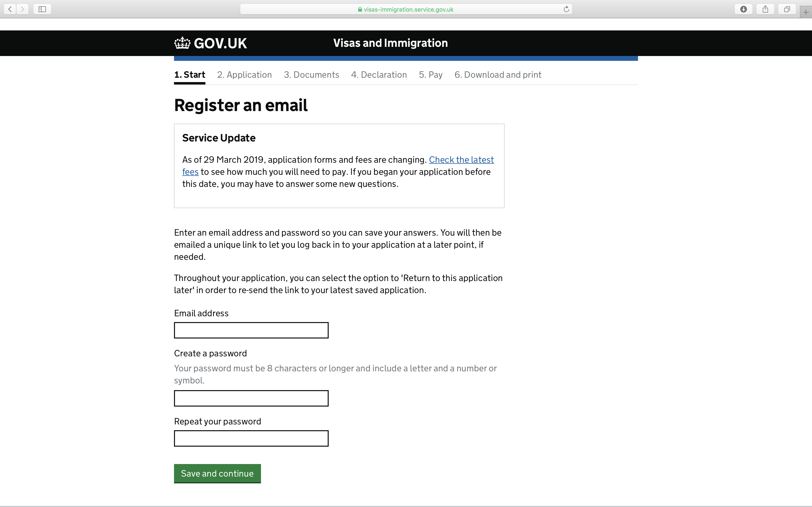Open the 'Check the latest fees' link
Viewport: 812px width, 507px height.
tap(461, 160)
